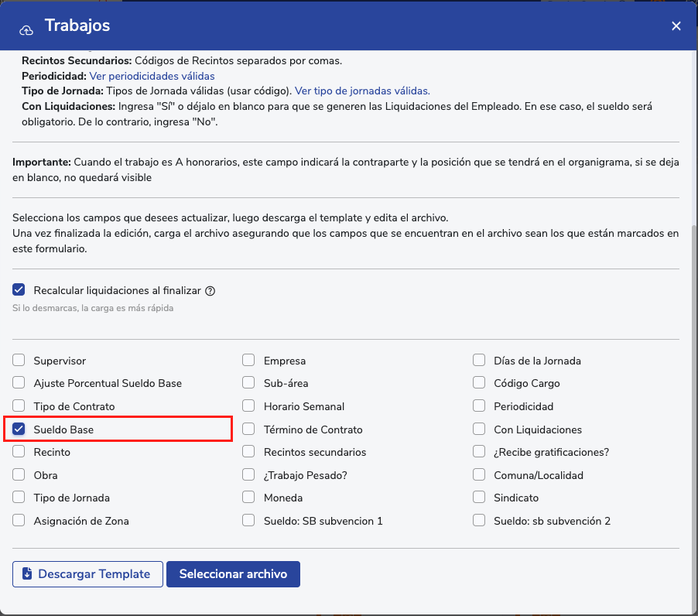
Task: Enable the Supervisor checkbox
Action: pos(19,361)
